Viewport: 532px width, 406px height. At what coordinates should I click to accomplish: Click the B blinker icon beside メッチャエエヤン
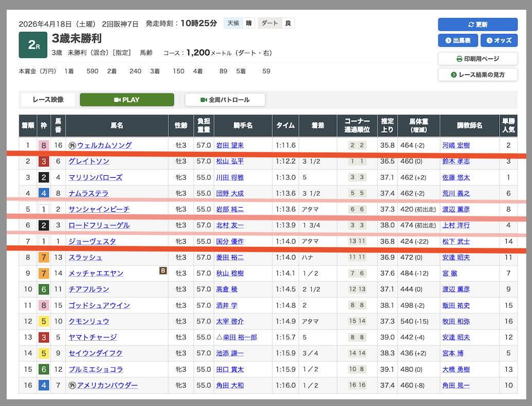click(x=163, y=270)
